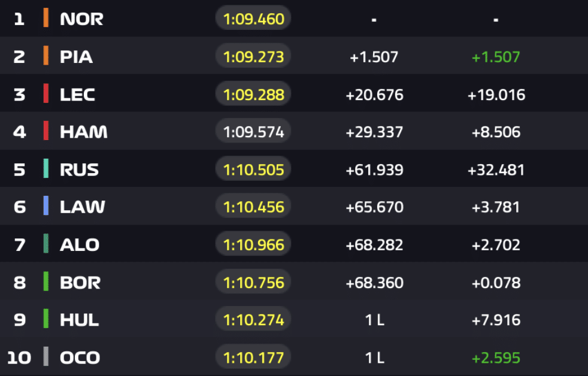
Task: Click the green +2.595 interval for OCO
Action: [496, 358]
